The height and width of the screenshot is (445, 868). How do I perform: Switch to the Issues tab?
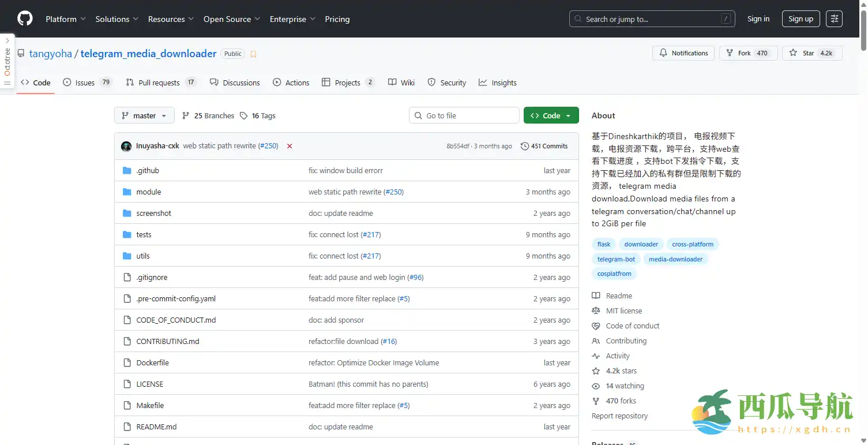(x=87, y=83)
